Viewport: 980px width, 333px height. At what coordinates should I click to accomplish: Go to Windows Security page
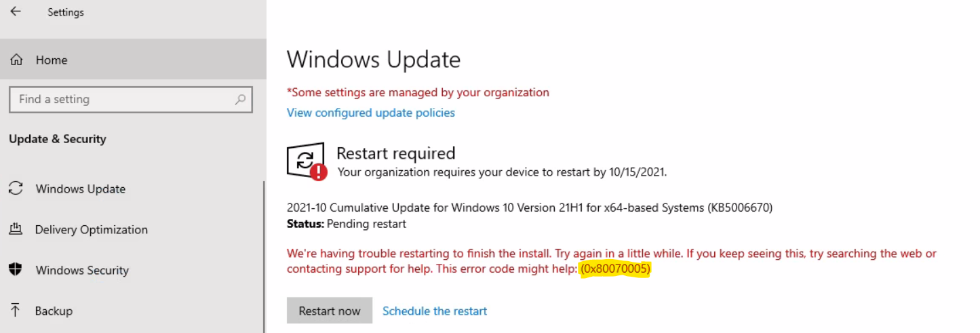click(x=132, y=270)
